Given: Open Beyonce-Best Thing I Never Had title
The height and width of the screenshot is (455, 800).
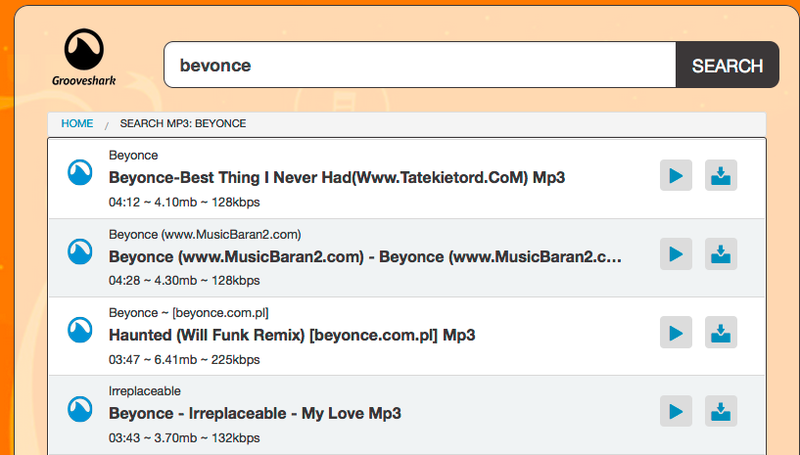Looking at the screenshot, I should click(x=337, y=178).
